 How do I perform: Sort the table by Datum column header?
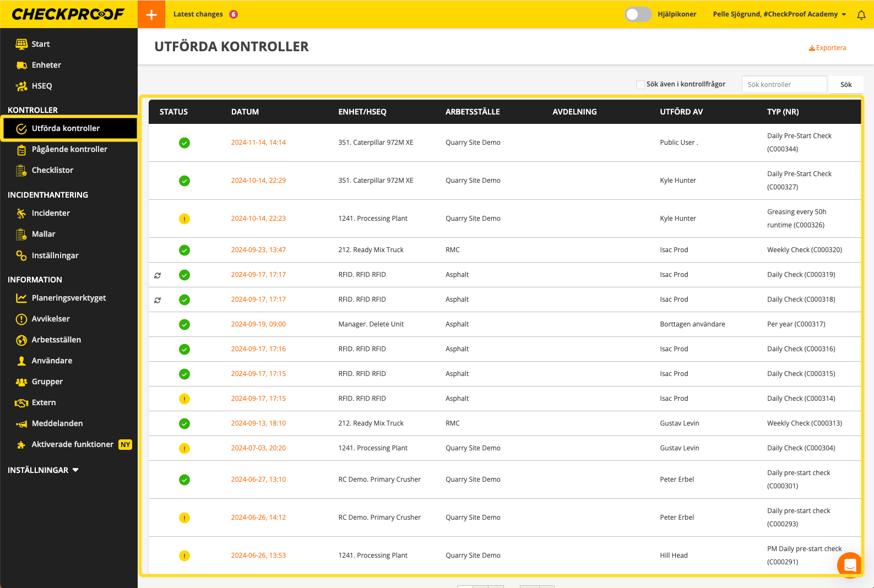[245, 112]
